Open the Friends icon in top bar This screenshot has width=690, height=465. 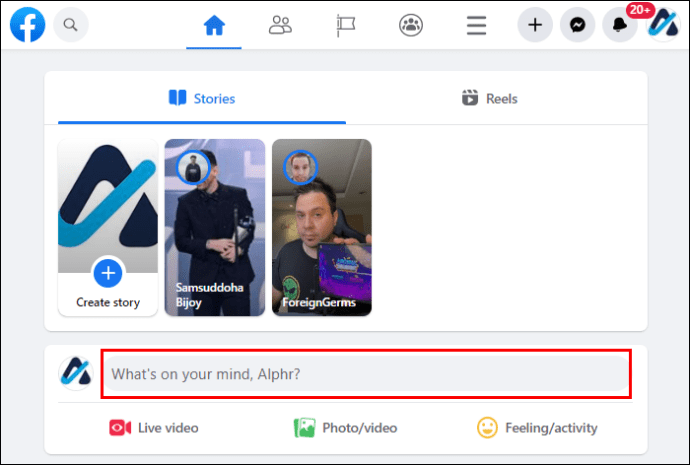280,25
